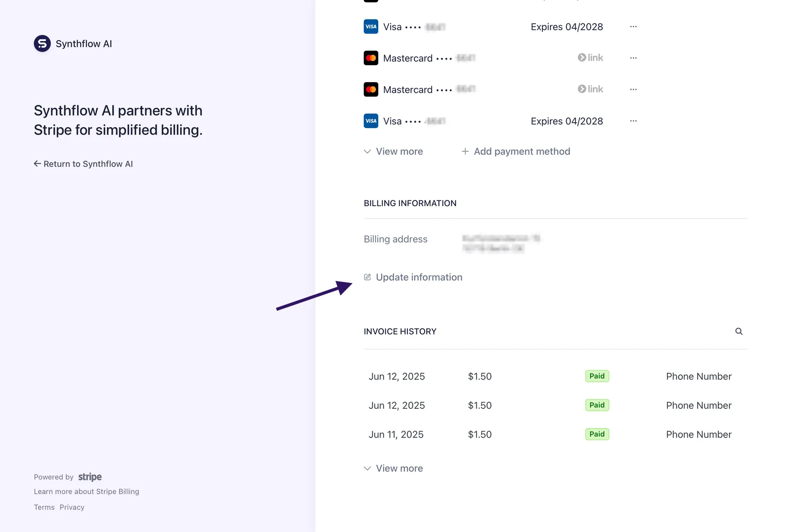This screenshot has width=791, height=532.
Task: Open options menu for second Mastercard link row
Action: point(633,89)
